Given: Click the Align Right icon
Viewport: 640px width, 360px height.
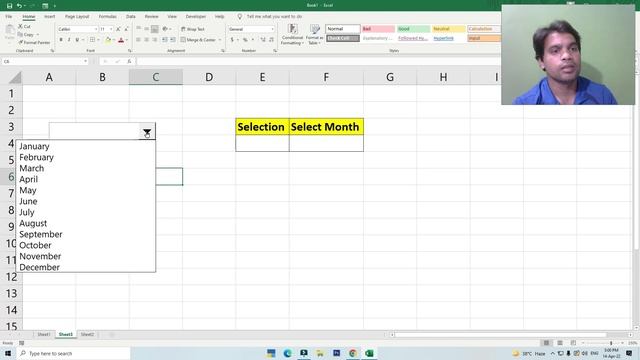Looking at the screenshot, I should coord(155,40).
